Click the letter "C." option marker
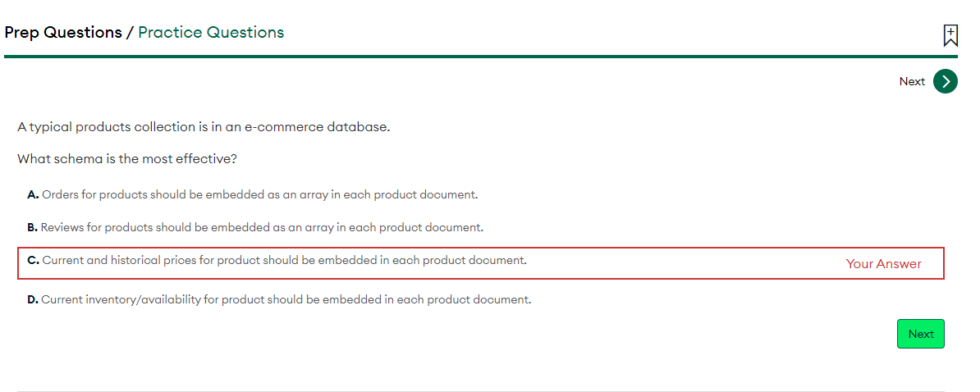Viewport: 980px width, 392px height. [33, 260]
